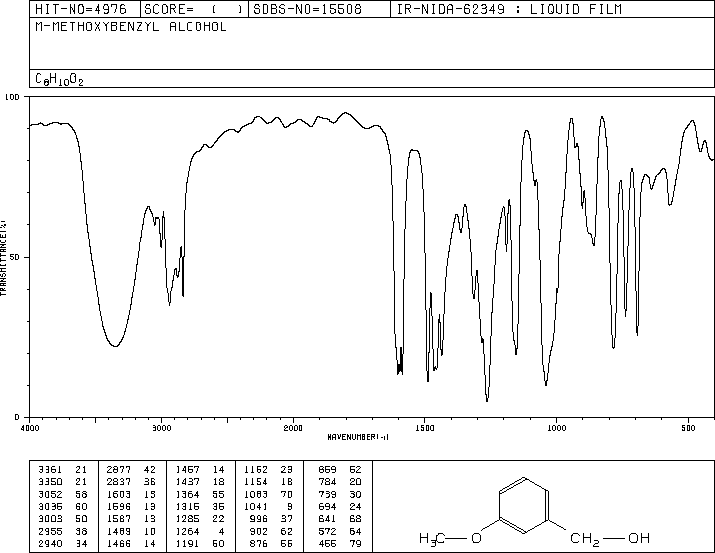Click the 2000 x-axis tick label
Screen dimensions: 715x553
click(293, 428)
